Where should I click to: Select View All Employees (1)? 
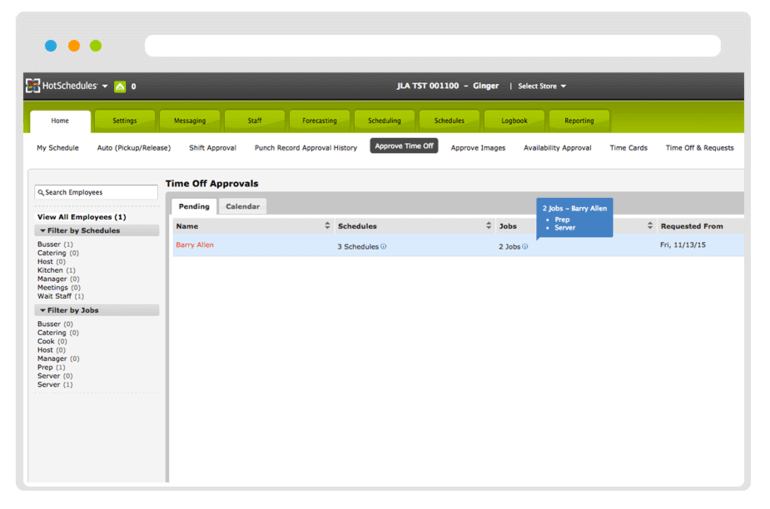point(82,217)
